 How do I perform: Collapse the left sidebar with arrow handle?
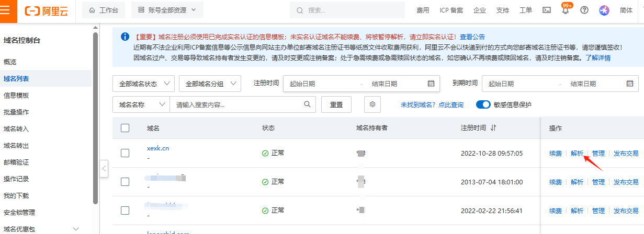pyautogui.click(x=104, y=168)
